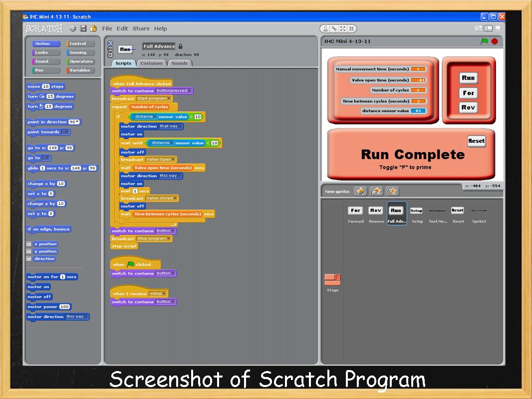Image resolution: width=532 pixels, height=399 pixels.
Task: Click the red stop sign
Action: coord(495,41)
